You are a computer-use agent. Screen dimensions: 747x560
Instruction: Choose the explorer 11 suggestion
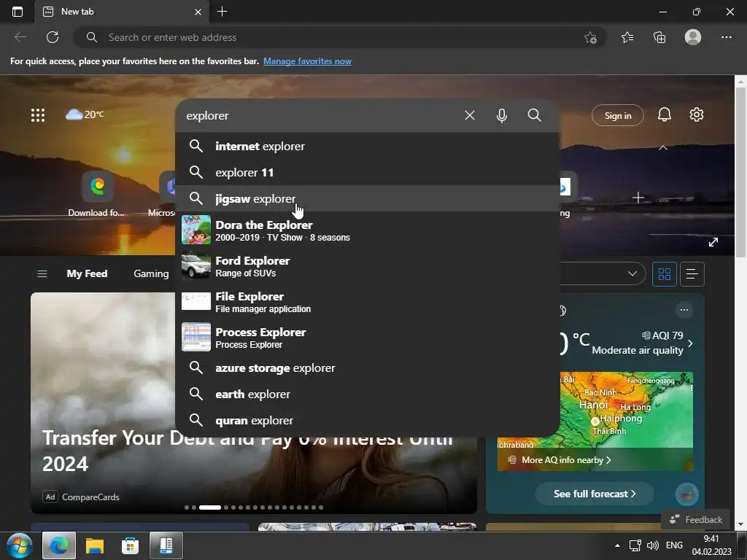pyautogui.click(x=368, y=172)
